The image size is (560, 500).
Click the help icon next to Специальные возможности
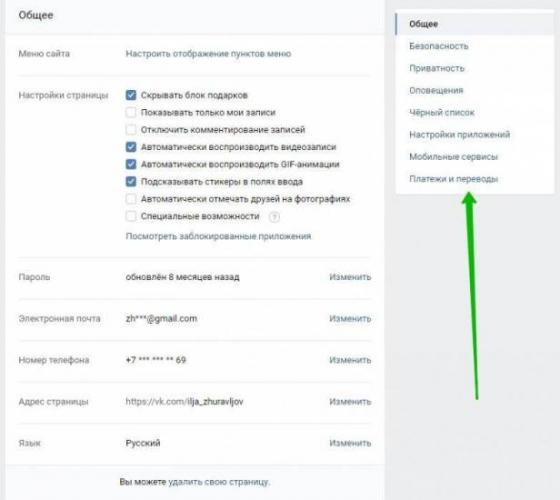tap(274, 217)
